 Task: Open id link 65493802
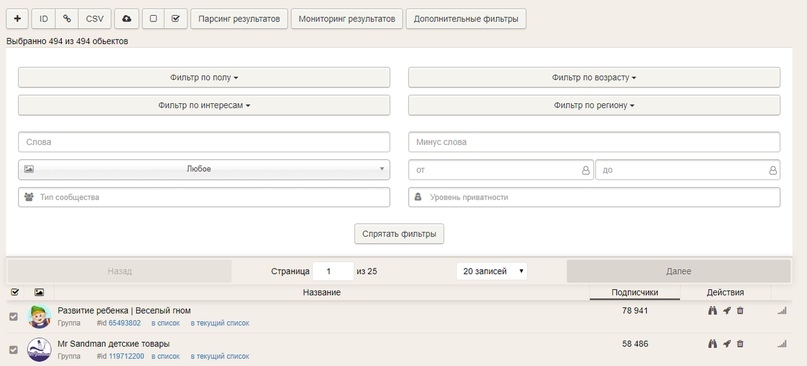click(x=124, y=323)
